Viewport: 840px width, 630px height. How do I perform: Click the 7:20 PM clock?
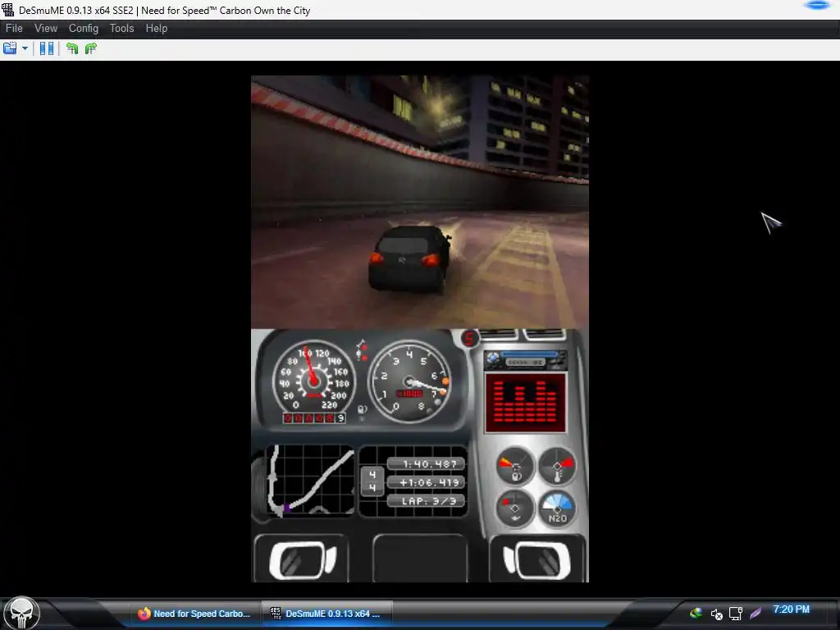[792, 609]
